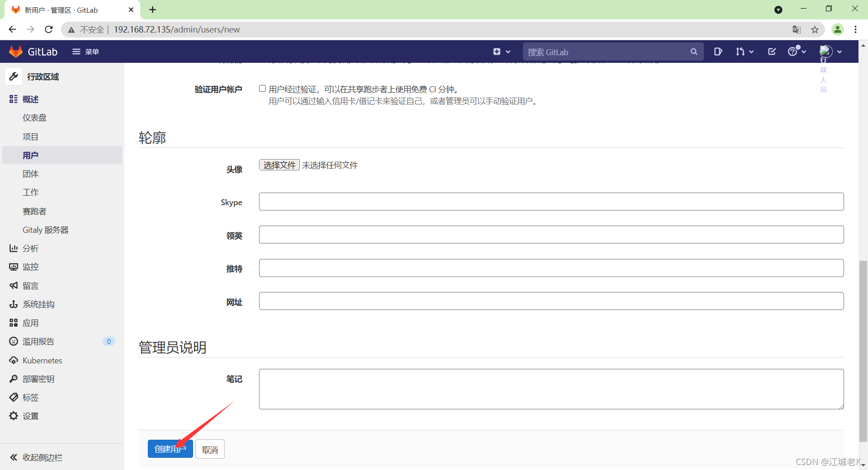Click the 留言 megaphone icon
This screenshot has width=868, height=470.
tap(14, 286)
